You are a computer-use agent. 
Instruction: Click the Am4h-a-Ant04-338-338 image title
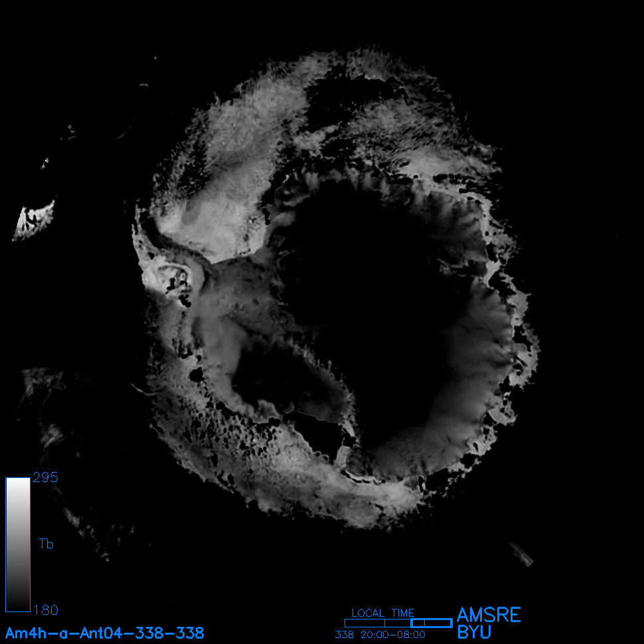pyautogui.click(x=104, y=633)
